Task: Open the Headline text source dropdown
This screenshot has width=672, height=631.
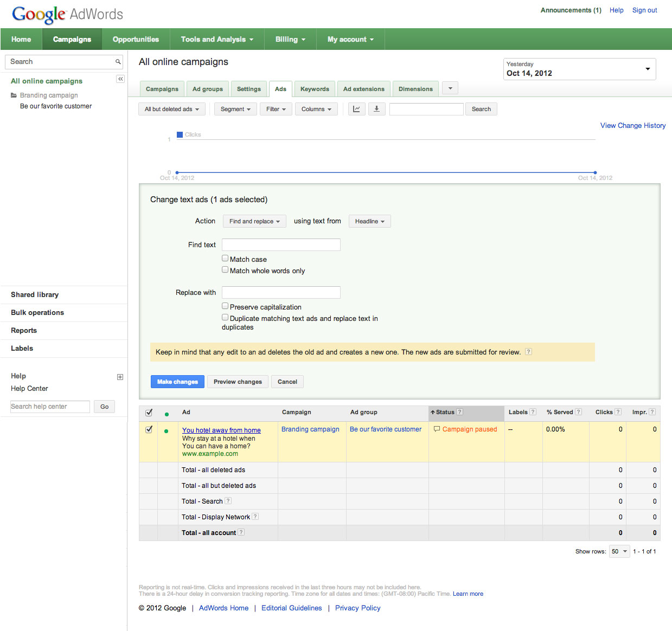Action: pos(369,221)
